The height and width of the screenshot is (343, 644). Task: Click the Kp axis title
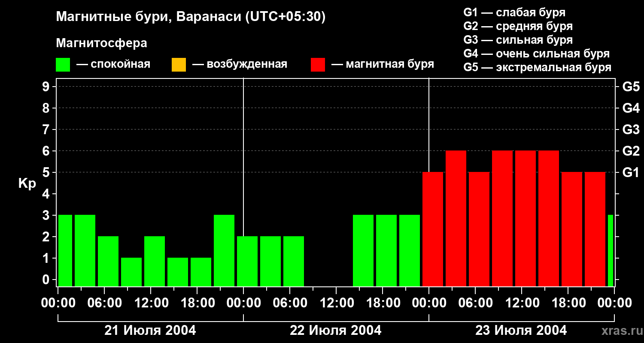click(27, 184)
